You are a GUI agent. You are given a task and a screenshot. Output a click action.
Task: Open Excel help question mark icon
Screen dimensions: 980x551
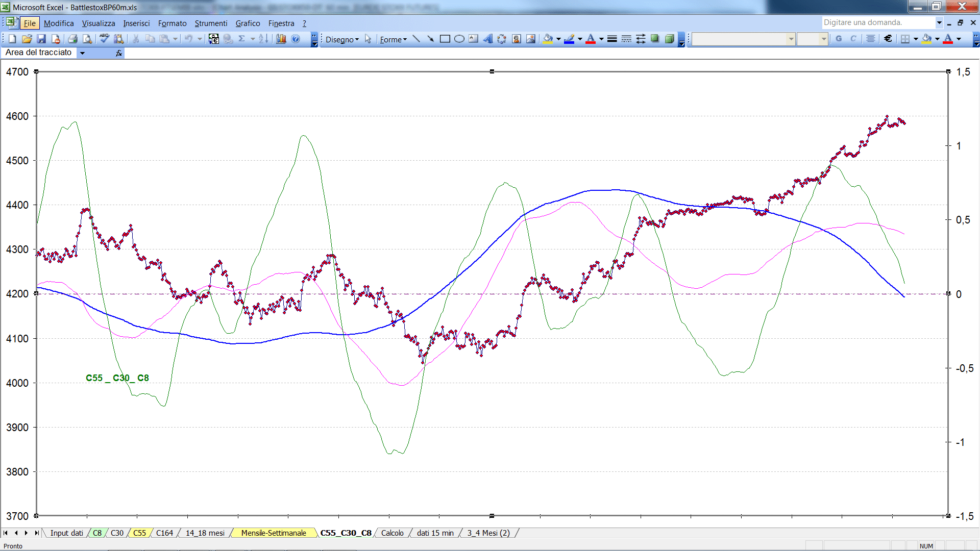296,39
